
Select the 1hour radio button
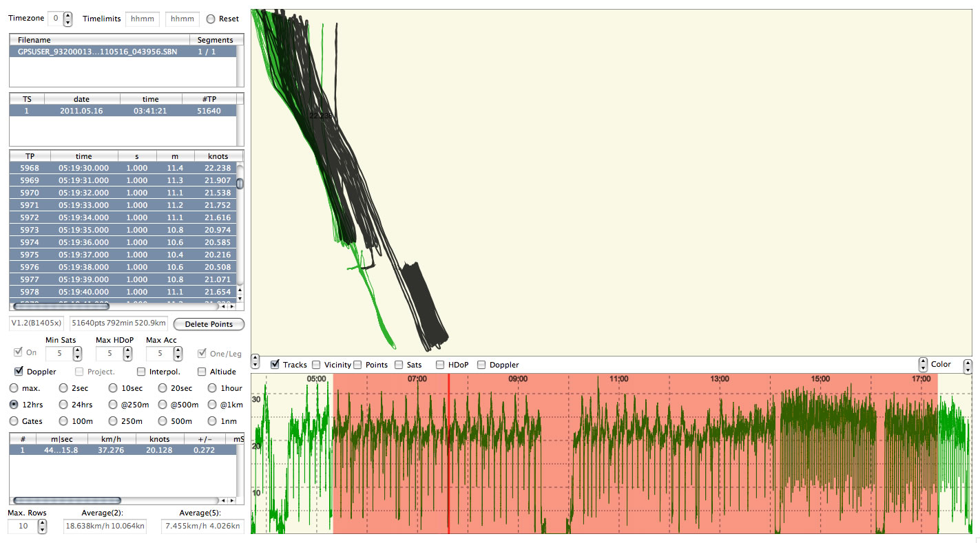(212, 388)
